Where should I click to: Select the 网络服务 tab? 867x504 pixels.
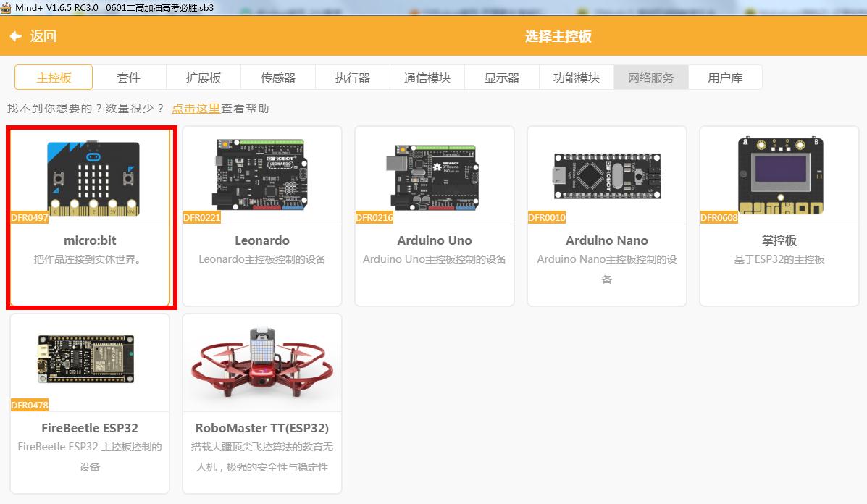tap(651, 77)
